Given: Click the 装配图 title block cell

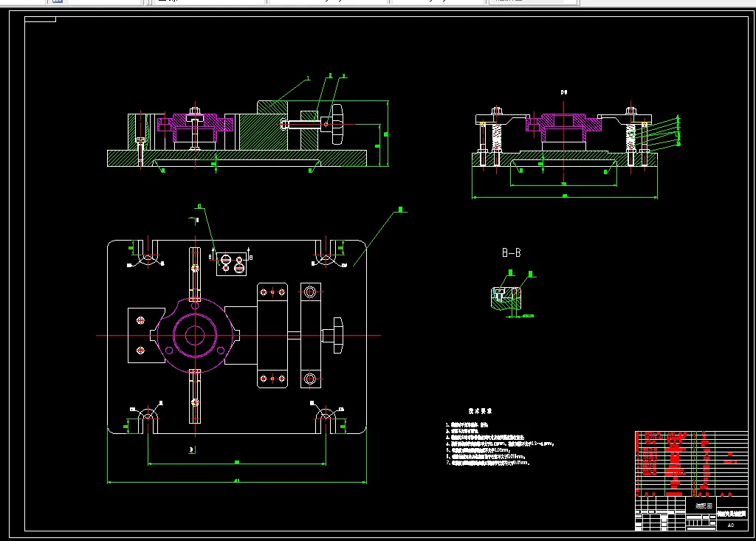Looking at the screenshot, I should click(703, 506).
